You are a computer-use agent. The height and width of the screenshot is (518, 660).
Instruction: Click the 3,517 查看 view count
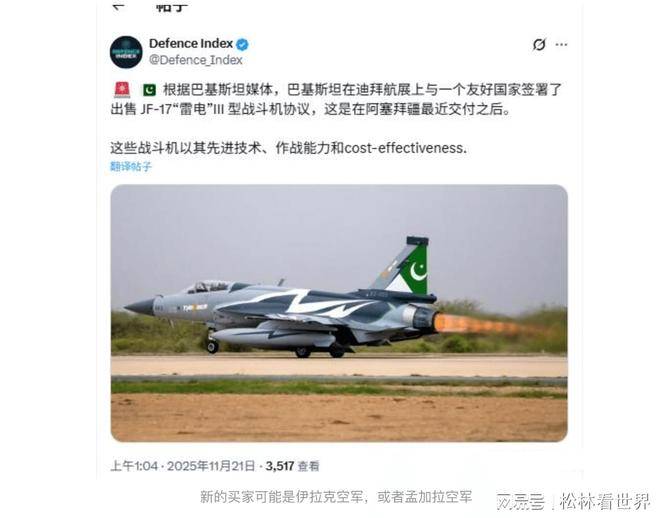click(x=293, y=466)
